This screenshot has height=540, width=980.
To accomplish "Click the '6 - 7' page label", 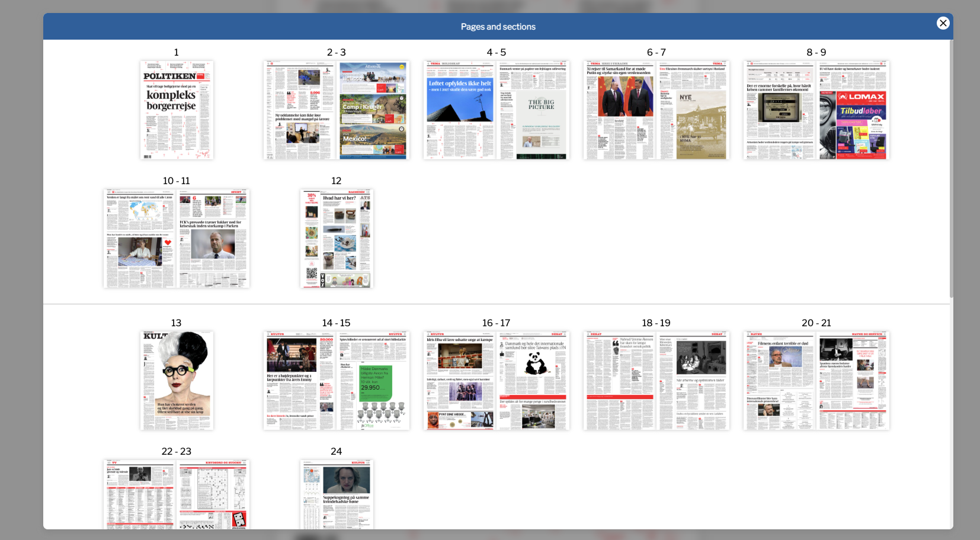I will (656, 53).
